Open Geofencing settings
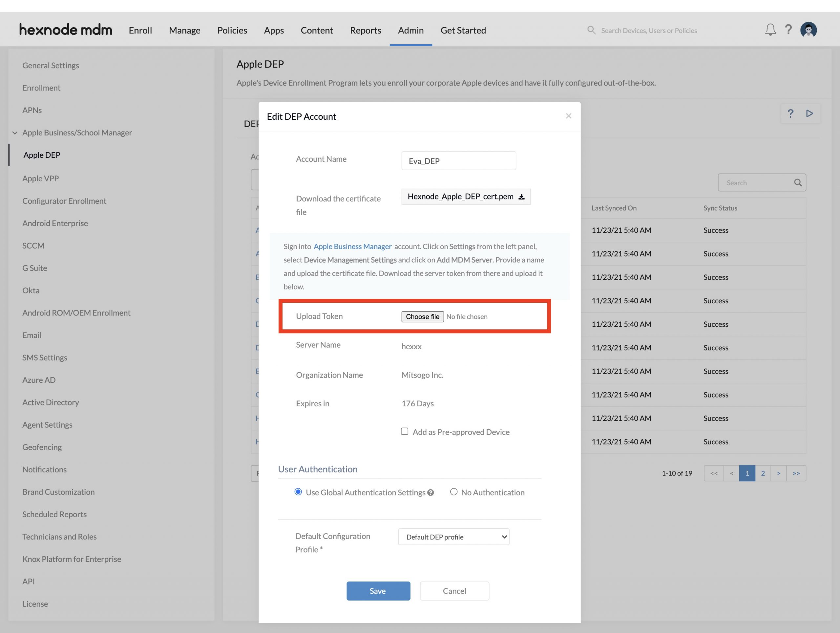This screenshot has height=633, width=840. tap(42, 447)
